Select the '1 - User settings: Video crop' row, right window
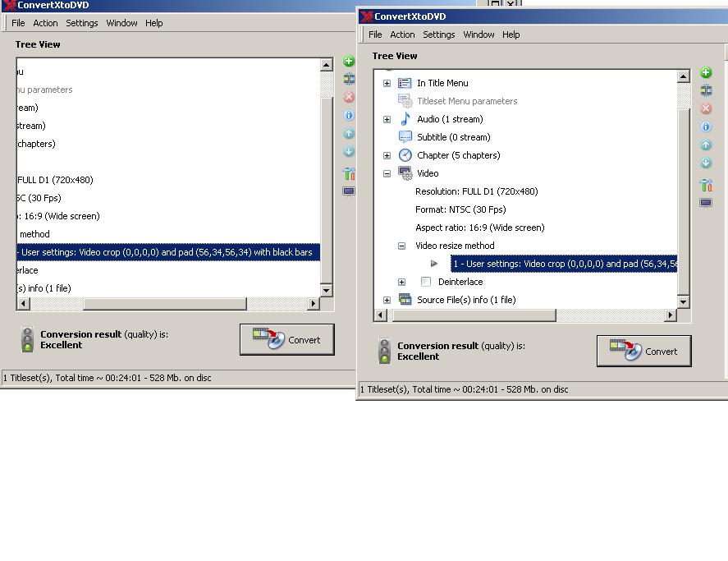 (564, 264)
